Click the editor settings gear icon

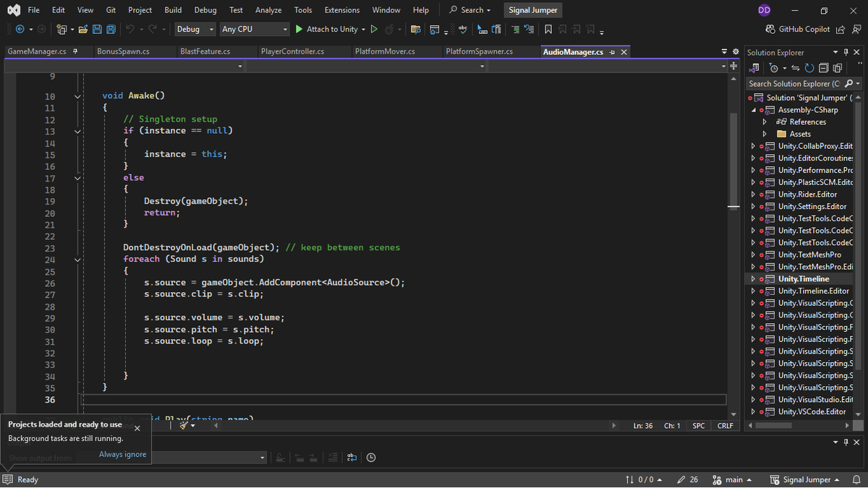coord(736,52)
